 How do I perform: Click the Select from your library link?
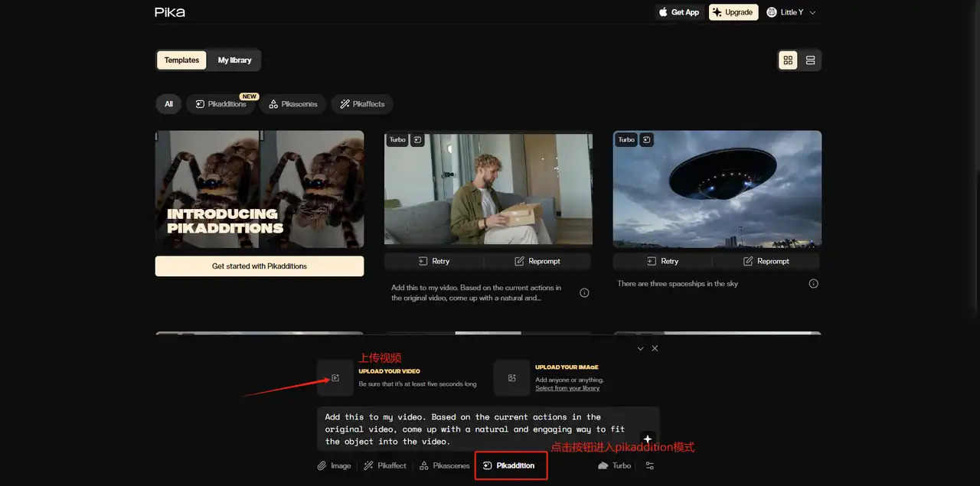click(x=567, y=388)
